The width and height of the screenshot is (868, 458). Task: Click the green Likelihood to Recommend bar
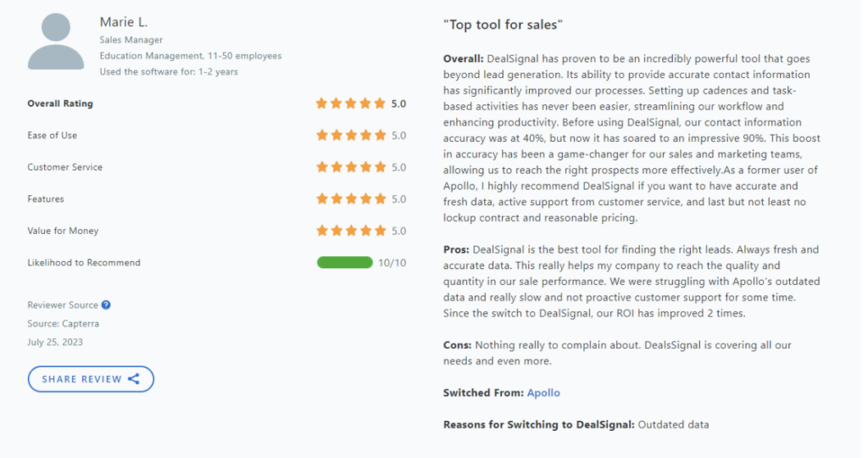pos(344,263)
